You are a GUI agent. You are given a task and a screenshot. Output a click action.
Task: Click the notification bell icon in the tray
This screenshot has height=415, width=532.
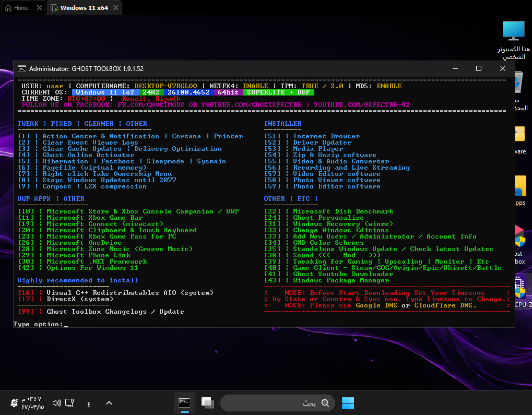coord(14,403)
